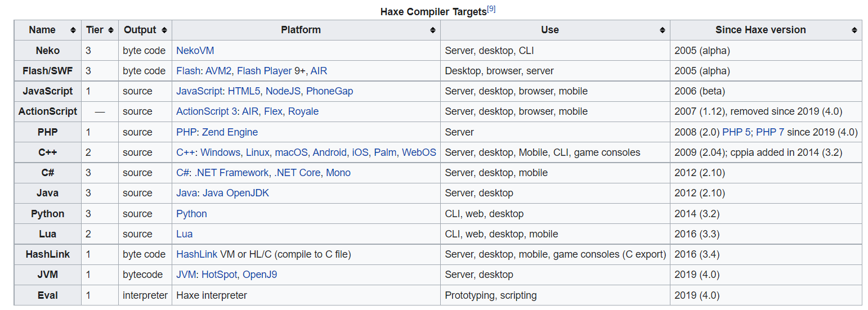Open the Android link
Image resolution: width=868 pixels, height=310 pixels.
(x=330, y=152)
